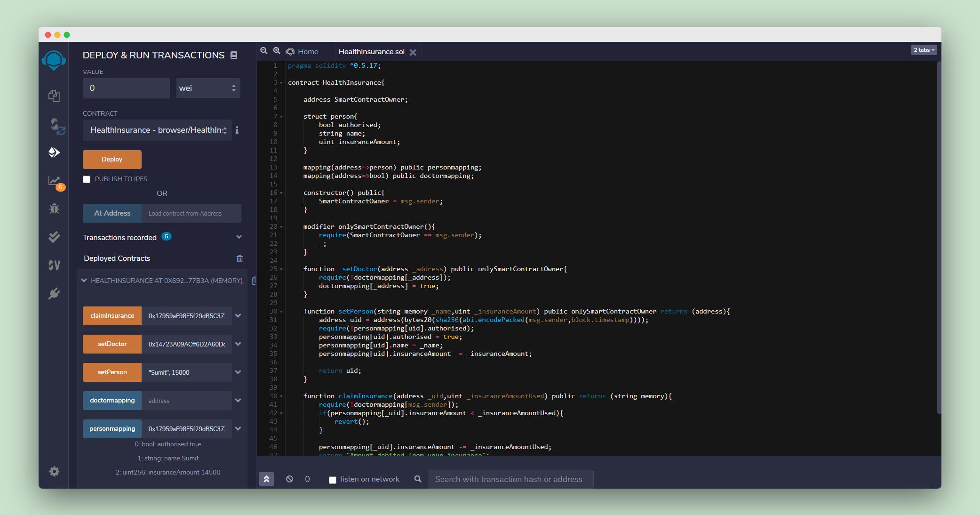980x515 pixels.
Task: Switch to the Home tab
Action: [303, 52]
